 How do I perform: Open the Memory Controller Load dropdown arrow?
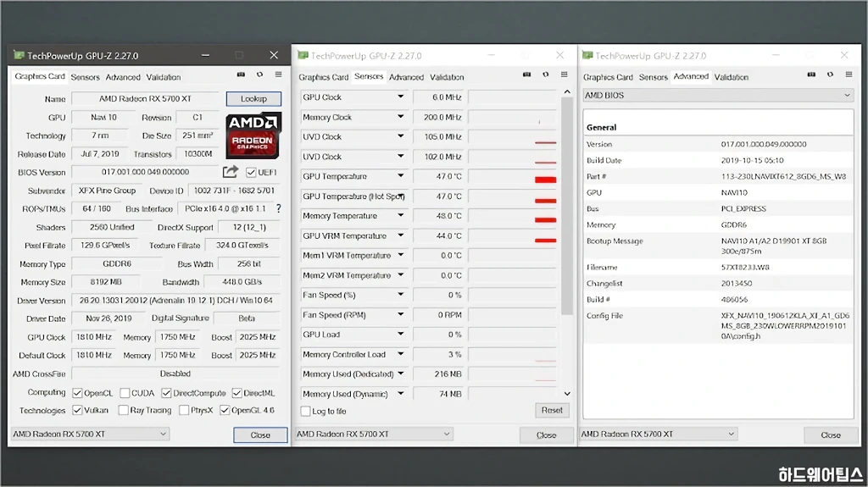click(400, 354)
